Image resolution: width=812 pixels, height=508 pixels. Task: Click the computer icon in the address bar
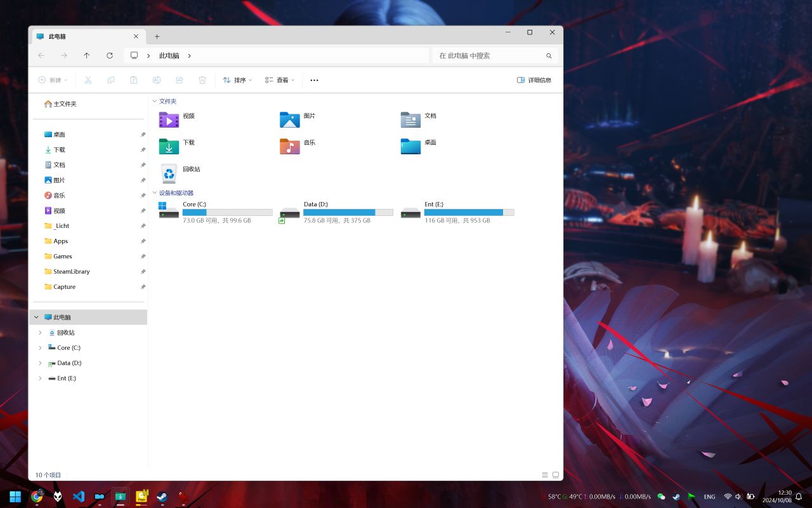[x=134, y=55]
